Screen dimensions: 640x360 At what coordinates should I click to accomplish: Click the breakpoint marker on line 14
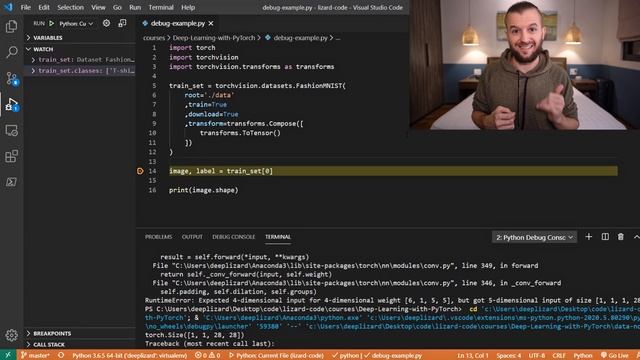tap(140, 171)
